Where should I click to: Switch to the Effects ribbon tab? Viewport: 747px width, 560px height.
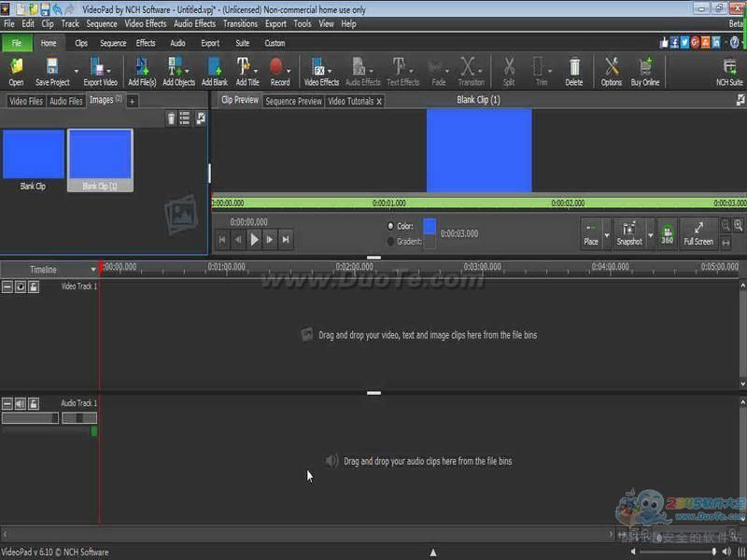(146, 43)
